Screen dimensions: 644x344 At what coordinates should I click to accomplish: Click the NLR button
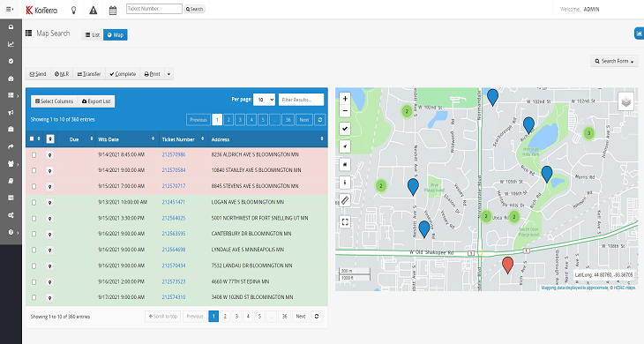click(x=62, y=74)
